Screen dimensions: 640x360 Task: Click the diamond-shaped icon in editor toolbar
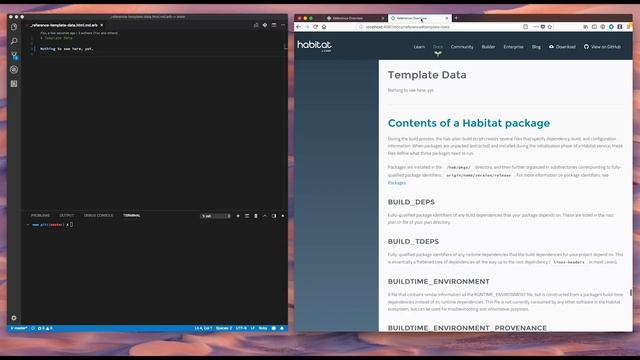click(265, 25)
